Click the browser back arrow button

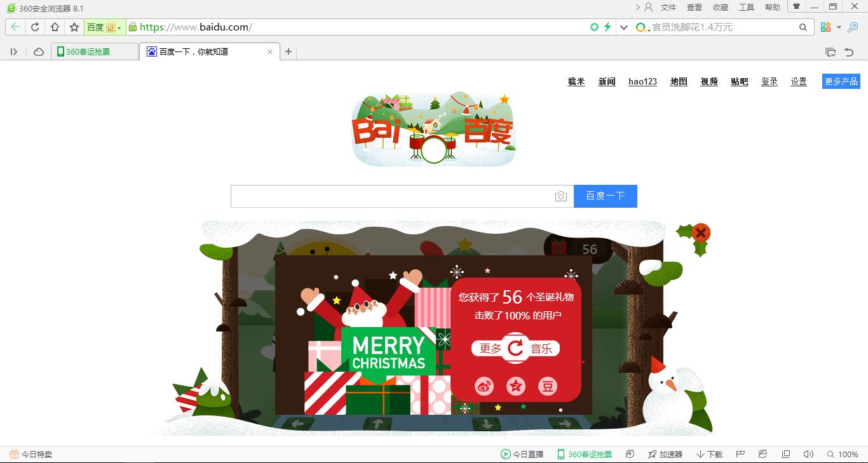tap(15, 27)
